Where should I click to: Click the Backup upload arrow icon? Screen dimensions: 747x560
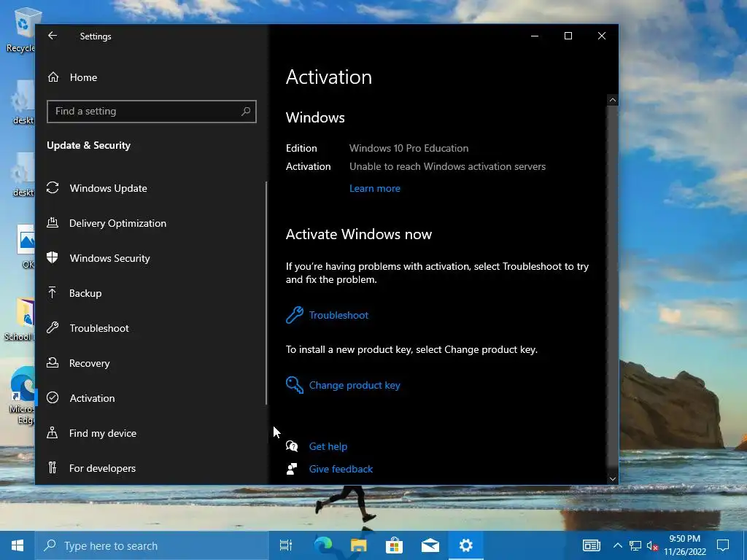point(53,292)
